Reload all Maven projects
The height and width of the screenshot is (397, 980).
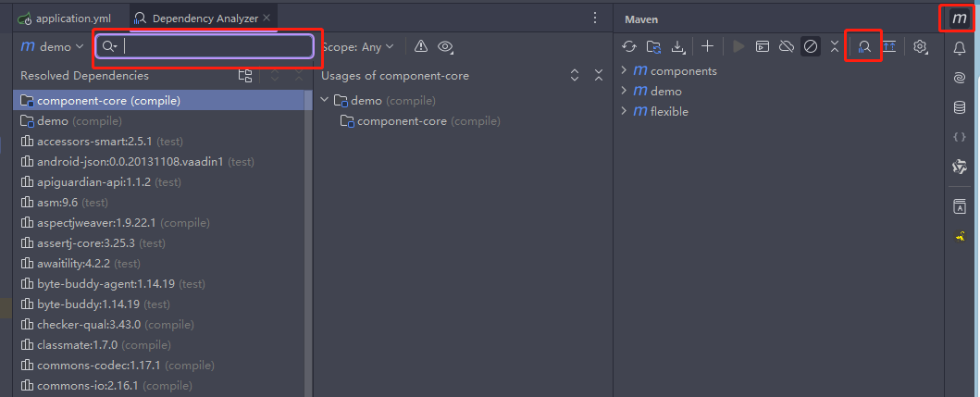629,46
